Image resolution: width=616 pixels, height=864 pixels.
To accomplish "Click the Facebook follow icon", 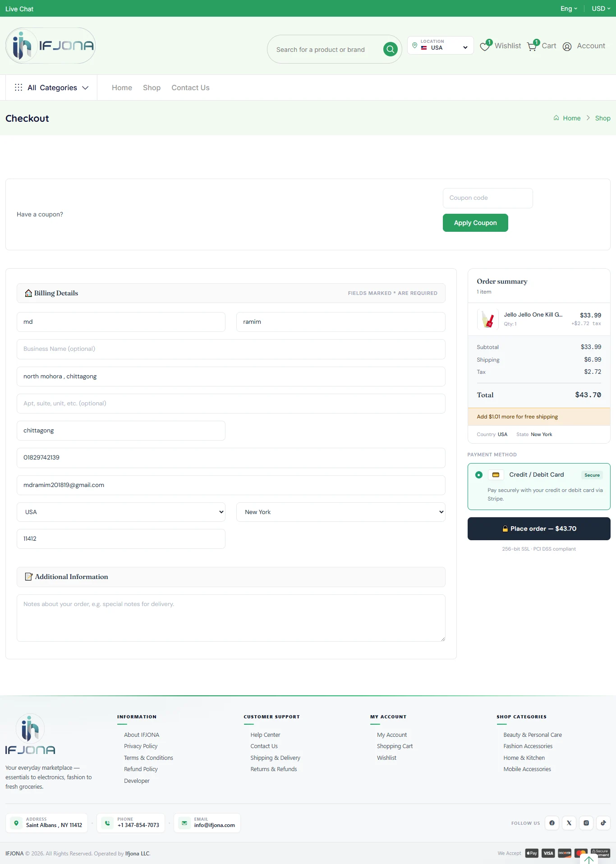I will 552,823.
